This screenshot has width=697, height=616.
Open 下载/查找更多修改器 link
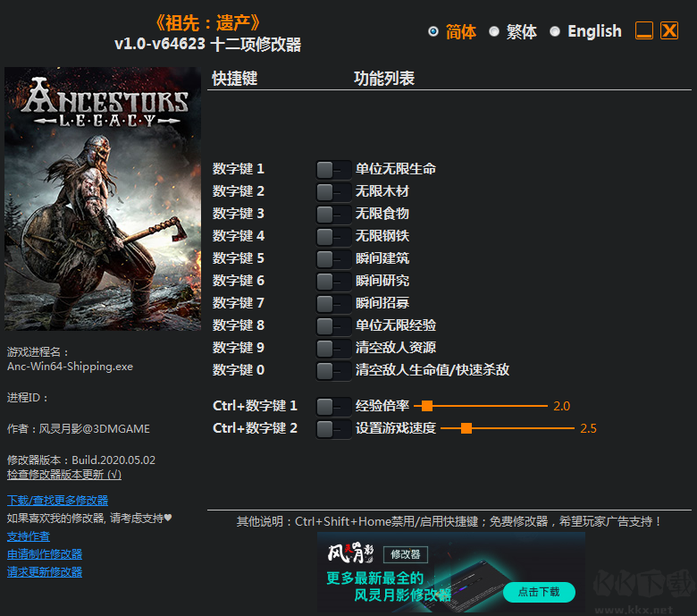click(x=57, y=500)
